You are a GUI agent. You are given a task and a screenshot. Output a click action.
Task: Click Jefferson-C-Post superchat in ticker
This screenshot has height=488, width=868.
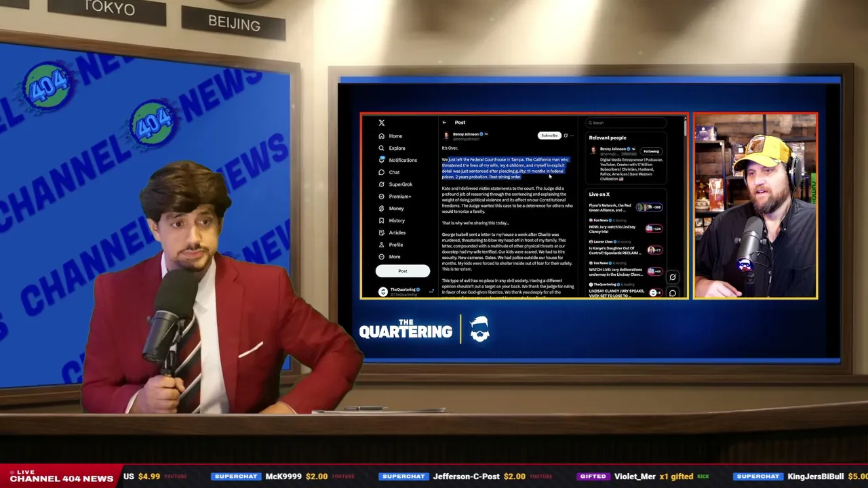point(465,476)
